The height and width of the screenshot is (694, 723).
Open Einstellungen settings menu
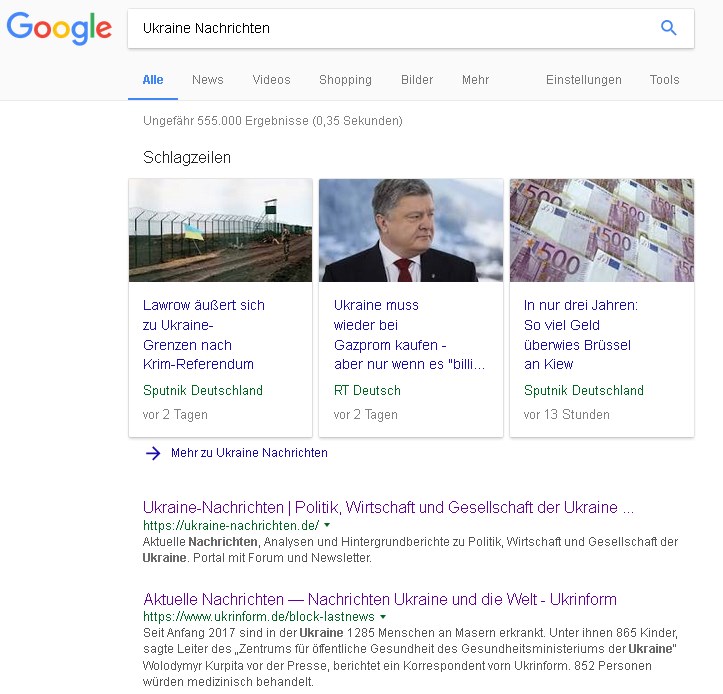583,80
